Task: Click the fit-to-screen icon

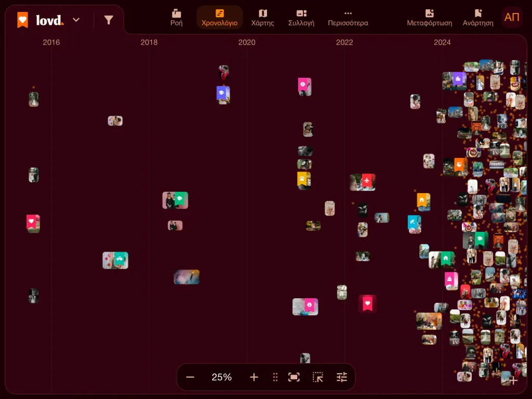Action: click(294, 377)
